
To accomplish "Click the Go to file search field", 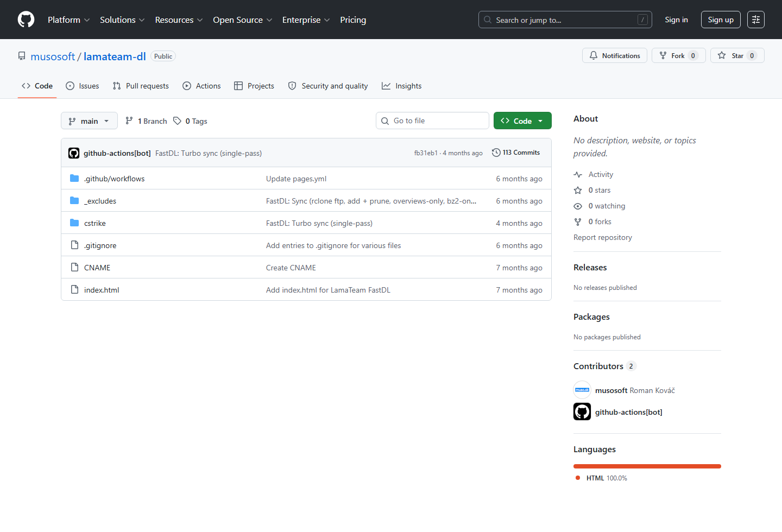I will pyautogui.click(x=432, y=121).
